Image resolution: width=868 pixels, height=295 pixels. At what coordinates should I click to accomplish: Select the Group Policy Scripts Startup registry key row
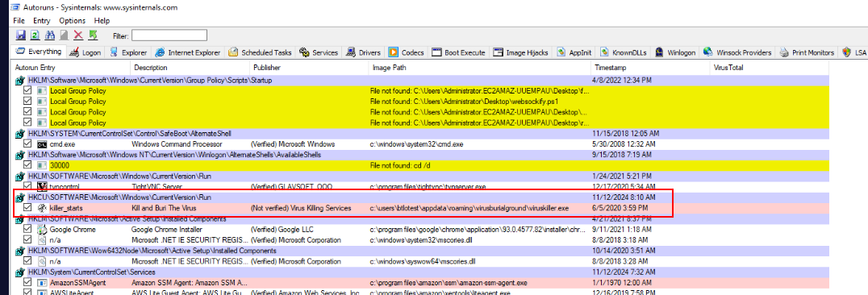(x=421, y=81)
